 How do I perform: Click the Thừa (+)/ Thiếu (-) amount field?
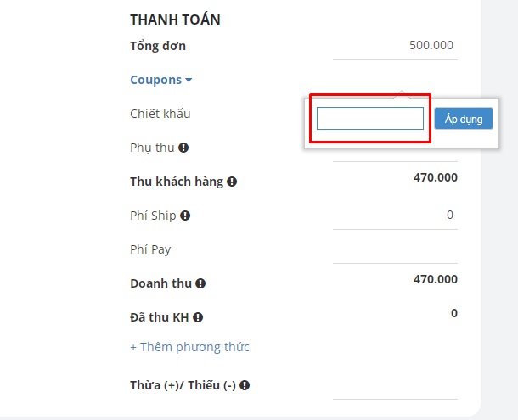395,386
